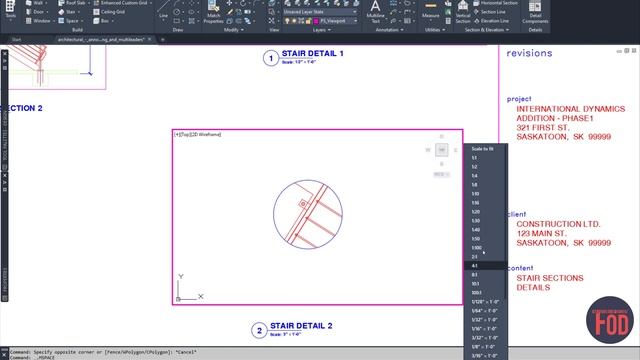This screenshot has width=640, height=360.
Task: Click the Section Line tool
Action: [x=489, y=12]
